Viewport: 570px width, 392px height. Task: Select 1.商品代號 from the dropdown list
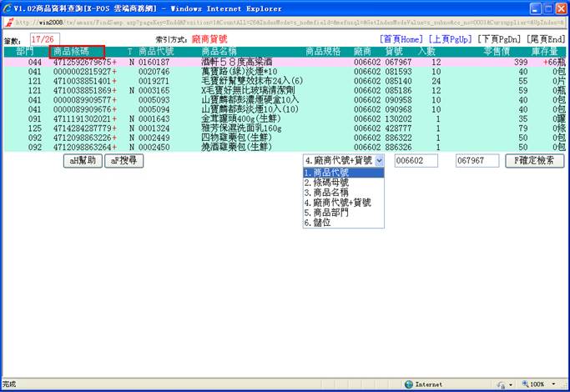coord(343,173)
